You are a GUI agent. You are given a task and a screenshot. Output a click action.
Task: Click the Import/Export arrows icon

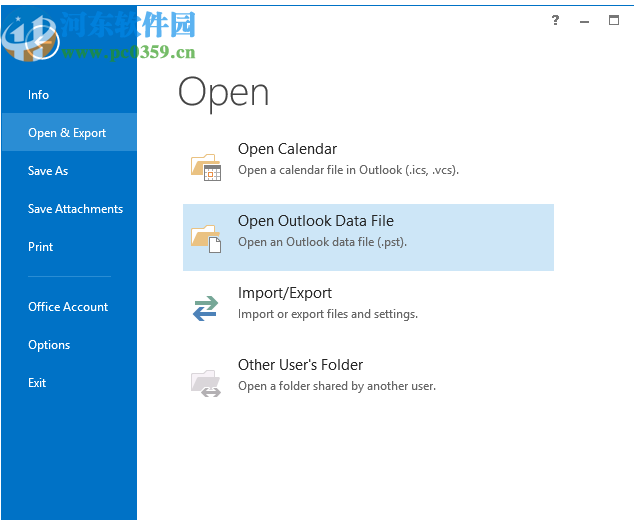click(205, 309)
